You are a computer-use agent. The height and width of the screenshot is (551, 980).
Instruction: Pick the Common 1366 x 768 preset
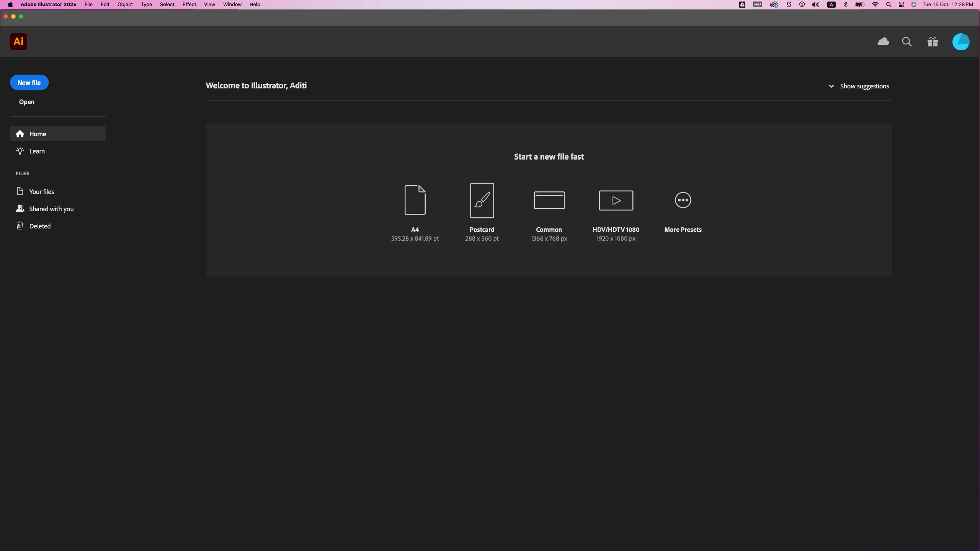coord(549,200)
